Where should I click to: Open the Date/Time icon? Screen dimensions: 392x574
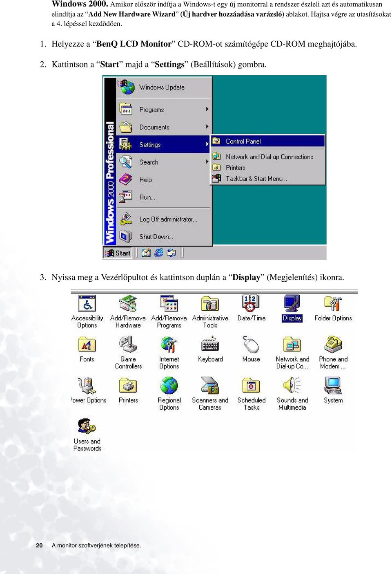tap(251, 304)
